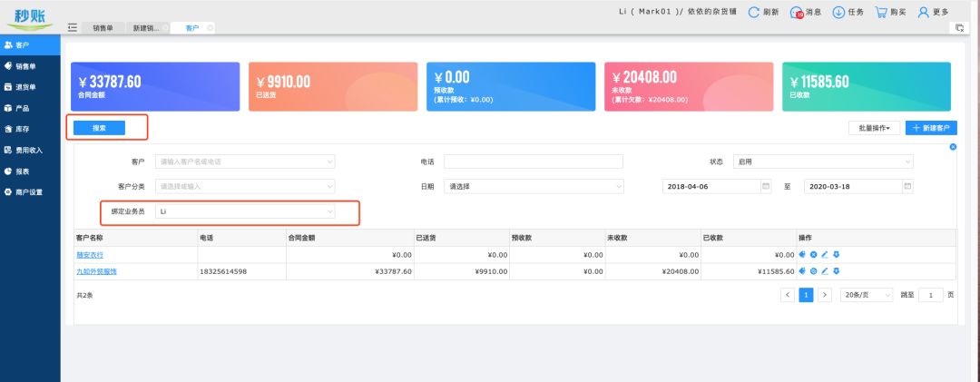The image size is (980, 382).
Task: Click the edit pencil icon in 随安衣行 row
Action: click(x=824, y=254)
